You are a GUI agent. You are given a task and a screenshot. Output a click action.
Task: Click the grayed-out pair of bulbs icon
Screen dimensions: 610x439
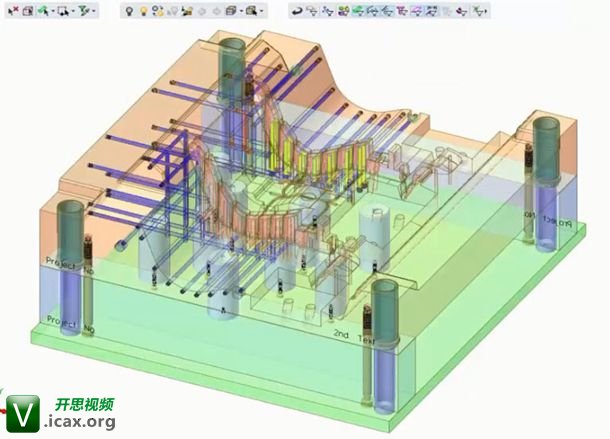pyautogui.click(x=172, y=11)
